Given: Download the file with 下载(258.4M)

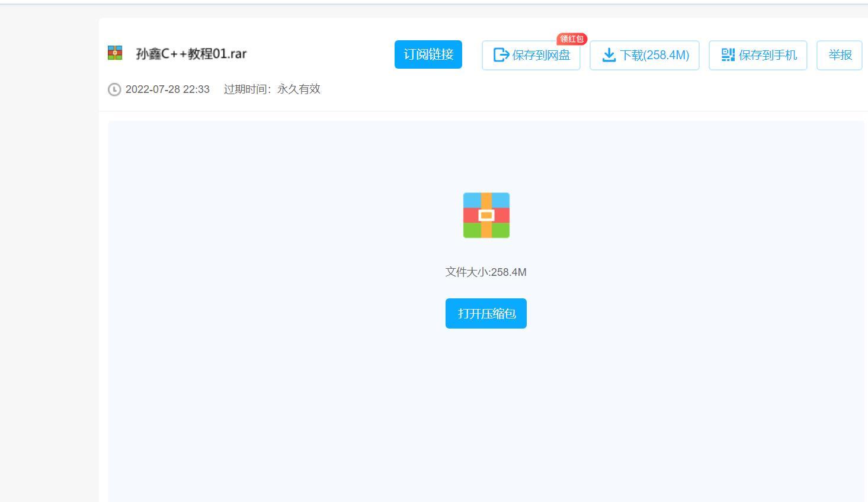Looking at the screenshot, I should [645, 56].
